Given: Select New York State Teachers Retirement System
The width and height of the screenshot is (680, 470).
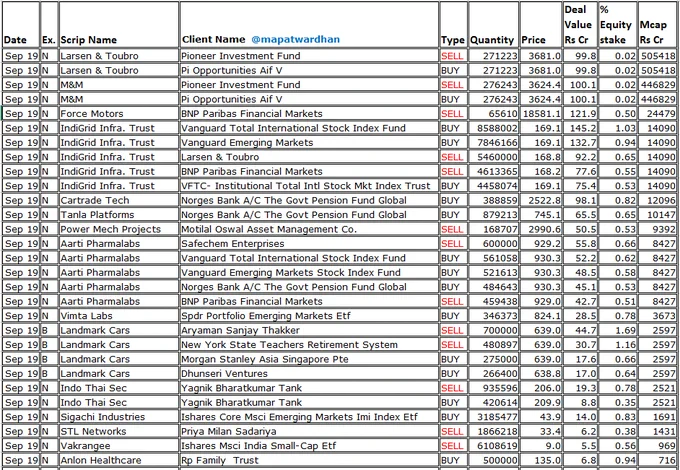Looking at the screenshot, I should pyautogui.click(x=309, y=345).
